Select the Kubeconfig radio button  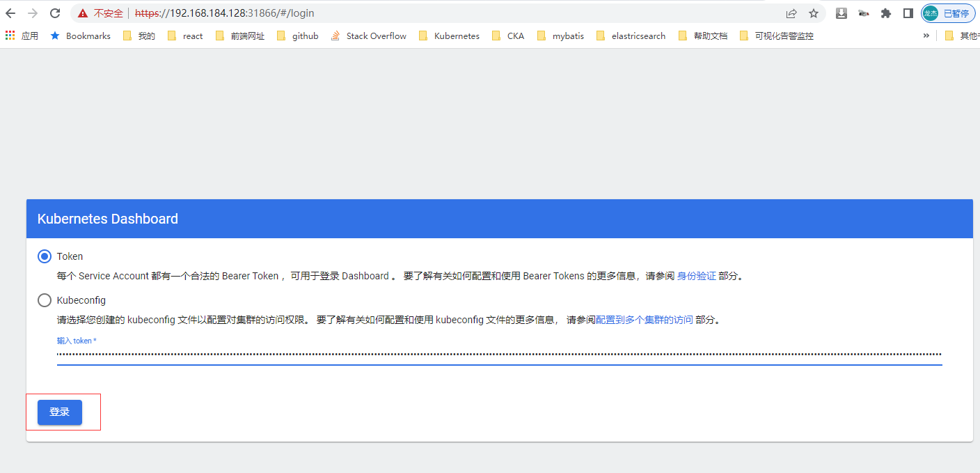(x=45, y=300)
